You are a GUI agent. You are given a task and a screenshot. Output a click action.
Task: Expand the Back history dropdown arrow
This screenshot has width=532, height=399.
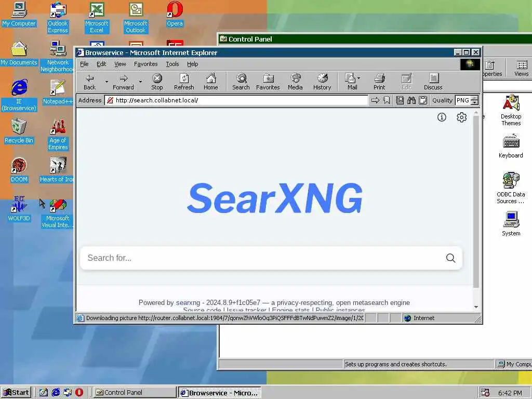[107, 82]
